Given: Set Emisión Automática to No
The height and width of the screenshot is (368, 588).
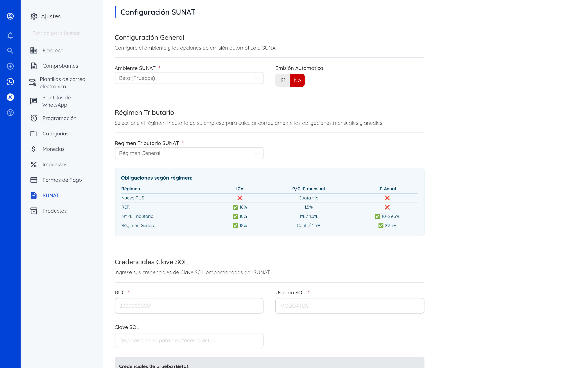Looking at the screenshot, I should point(297,80).
